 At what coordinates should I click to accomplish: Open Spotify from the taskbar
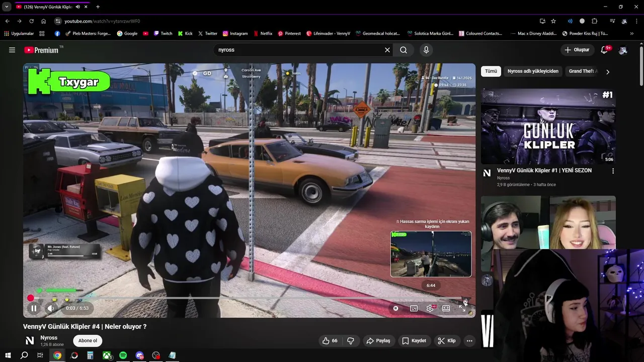tap(123, 355)
